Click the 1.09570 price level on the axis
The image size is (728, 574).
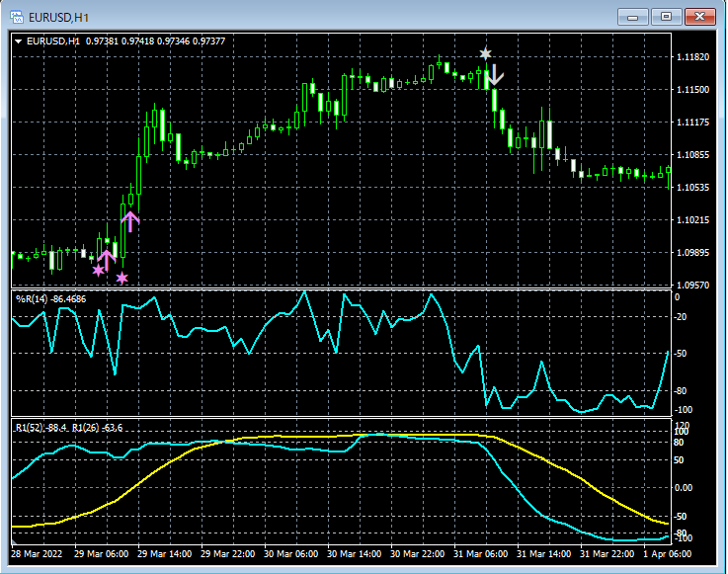point(690,286)
